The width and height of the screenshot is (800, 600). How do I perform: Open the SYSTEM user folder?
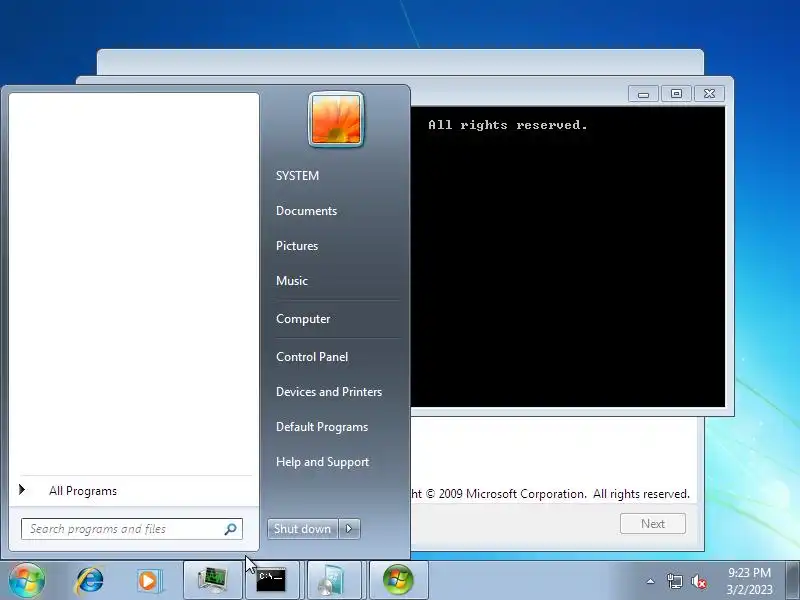click(297, 176)
